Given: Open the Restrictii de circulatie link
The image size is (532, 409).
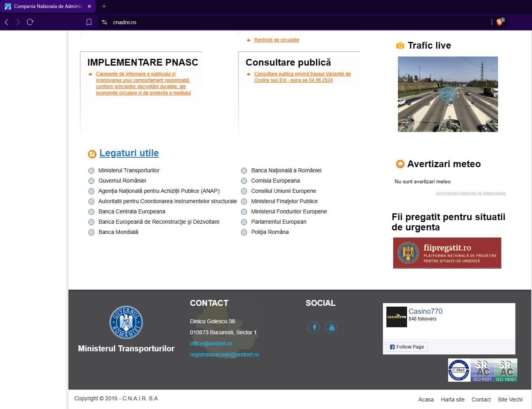Looking at the screenshot, I should 276,40.
